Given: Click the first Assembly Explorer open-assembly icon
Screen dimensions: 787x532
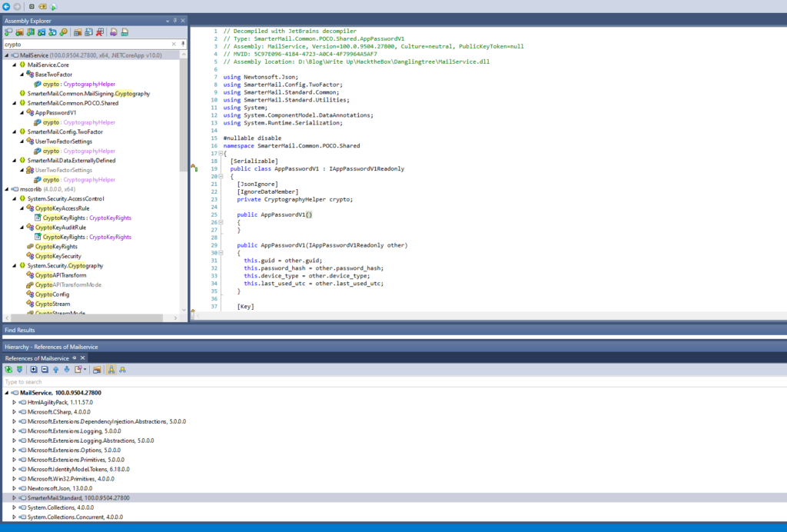Looking at the screenshot, I should (x=8, y=32).
